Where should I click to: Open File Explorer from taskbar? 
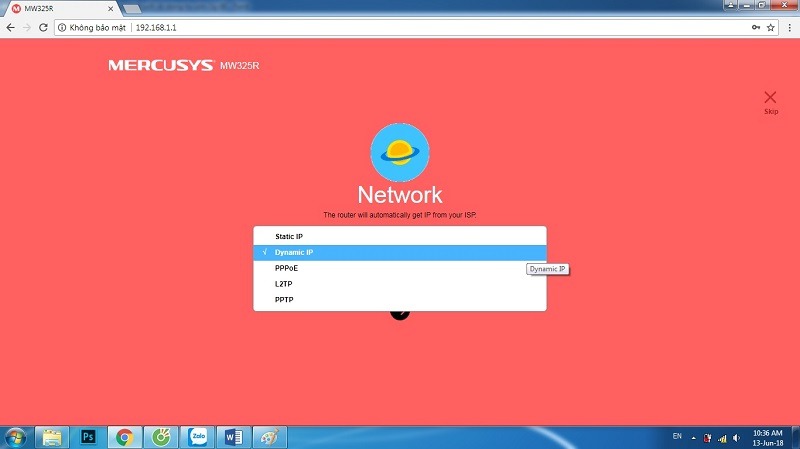tap(52, 437)
